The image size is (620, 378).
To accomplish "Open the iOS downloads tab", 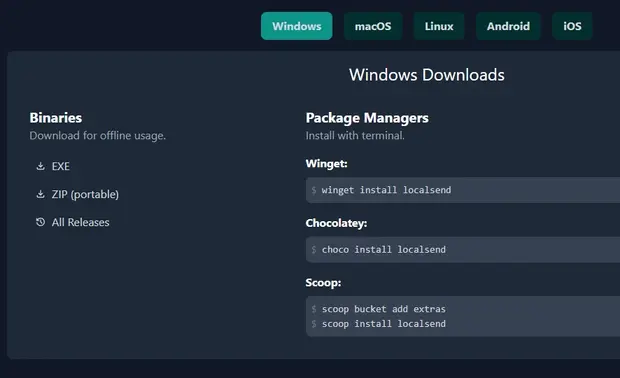I will (x=572, y=26).
